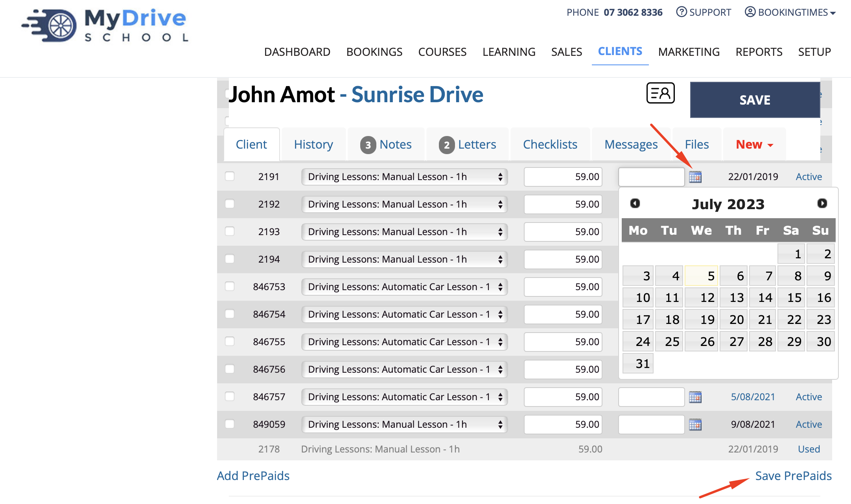Viewport: 851px width, 504px height.
Task: Go to next month in calendar
Action: coord(822,203)
